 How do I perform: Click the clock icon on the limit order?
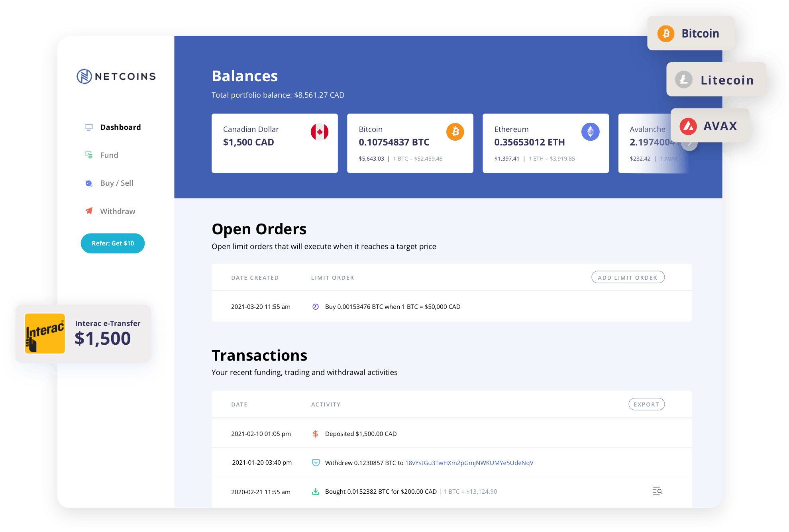point(316,306)
